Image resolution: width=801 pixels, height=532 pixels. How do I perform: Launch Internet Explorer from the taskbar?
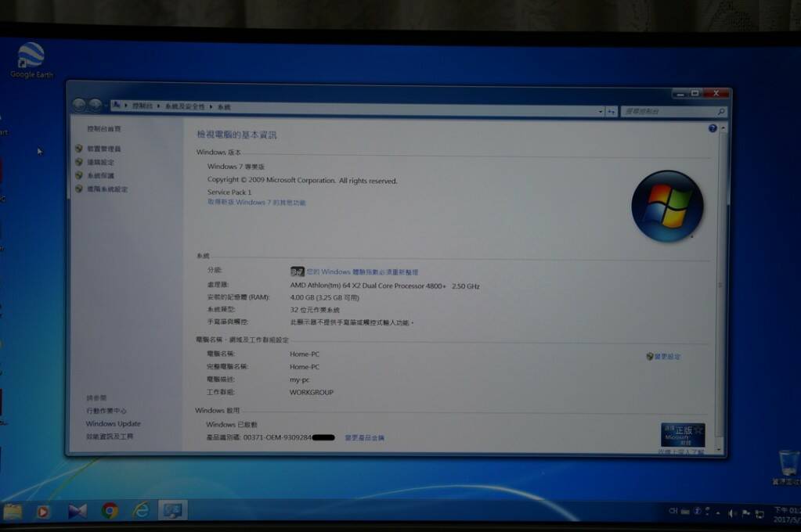(142, 510)
